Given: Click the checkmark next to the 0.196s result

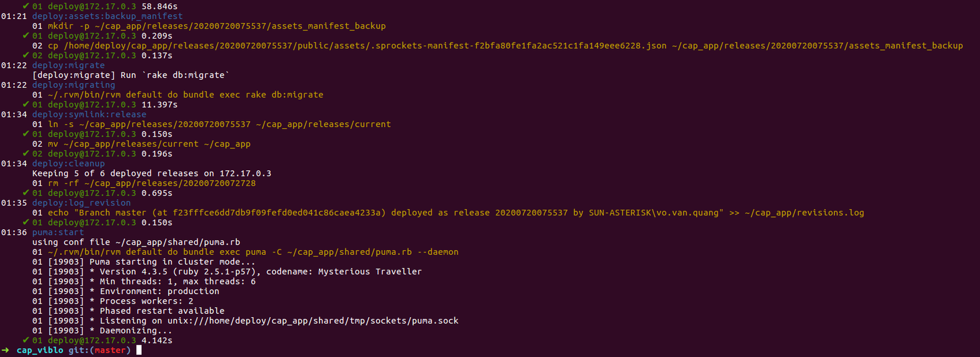Looking at the screenshot, I should tap(26, 153).
